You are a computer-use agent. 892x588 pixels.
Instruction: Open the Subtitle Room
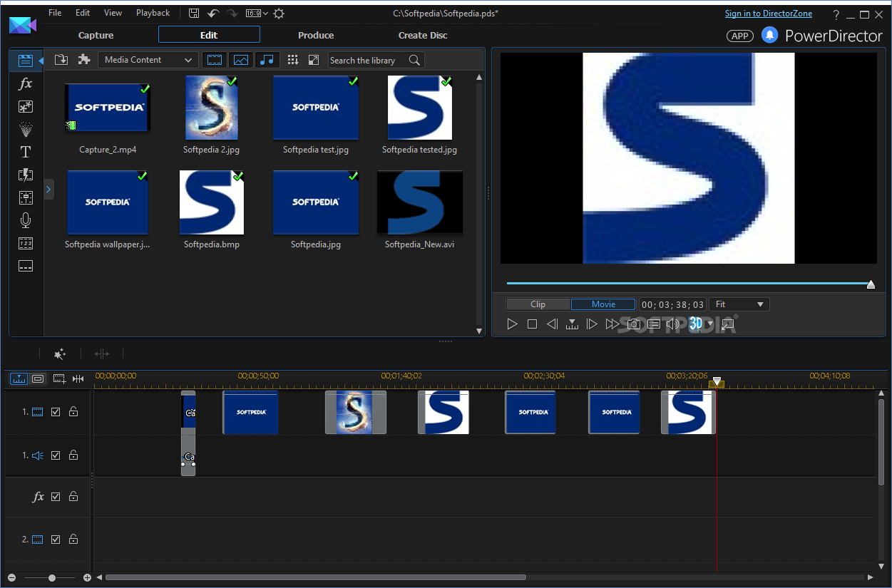26,266
